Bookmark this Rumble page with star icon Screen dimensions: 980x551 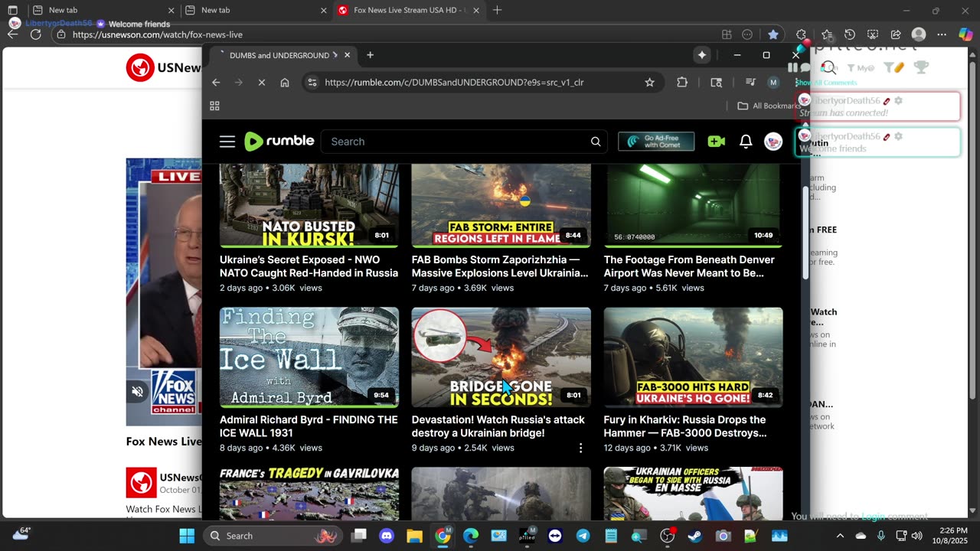[x=649, y=83]
